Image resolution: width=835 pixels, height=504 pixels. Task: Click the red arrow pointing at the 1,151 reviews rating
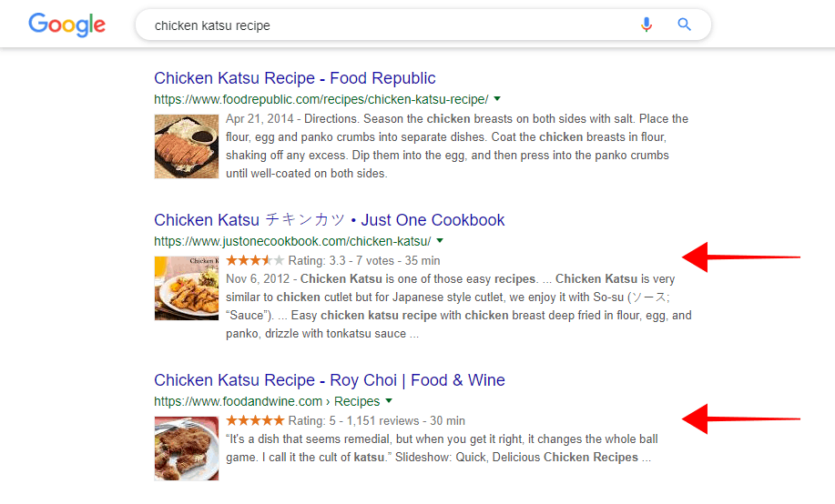tap(739, 418)
